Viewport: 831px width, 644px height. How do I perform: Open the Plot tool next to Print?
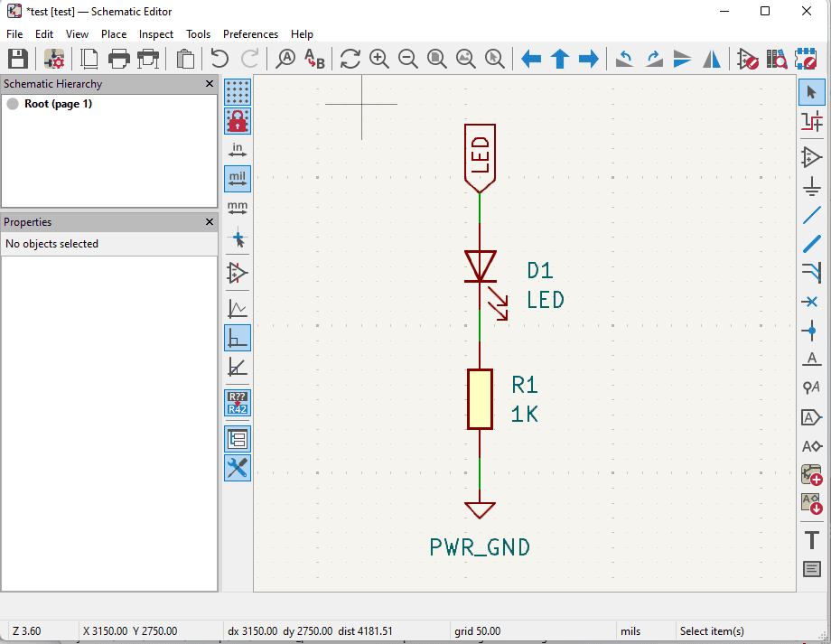coord(148,59)
